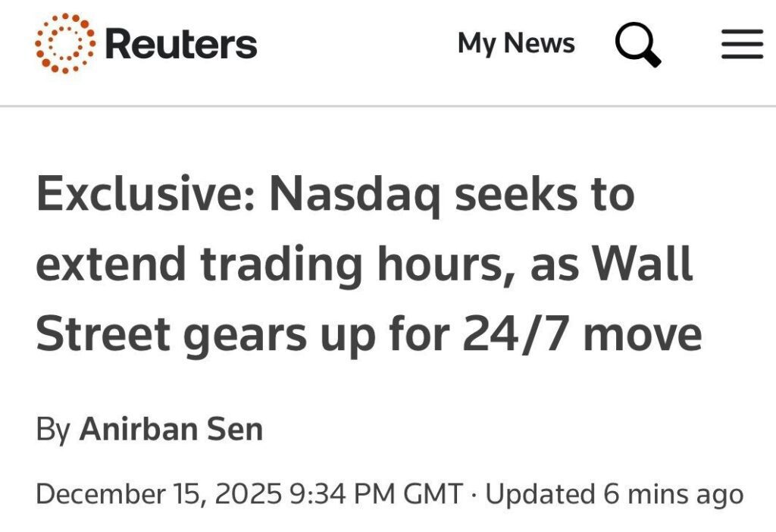
Task: Click "Street gears up" in headline
Action: pos(205,336)
